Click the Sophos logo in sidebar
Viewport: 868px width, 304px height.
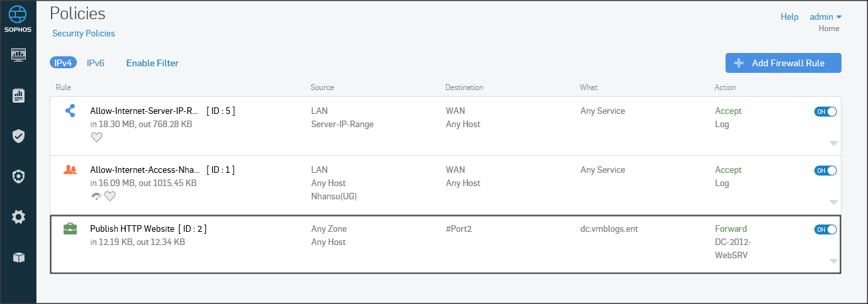pyautogui.click(x=19, y=18)
